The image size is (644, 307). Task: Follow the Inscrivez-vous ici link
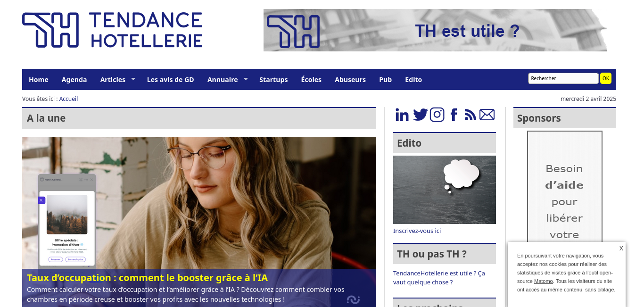point(417,231)
